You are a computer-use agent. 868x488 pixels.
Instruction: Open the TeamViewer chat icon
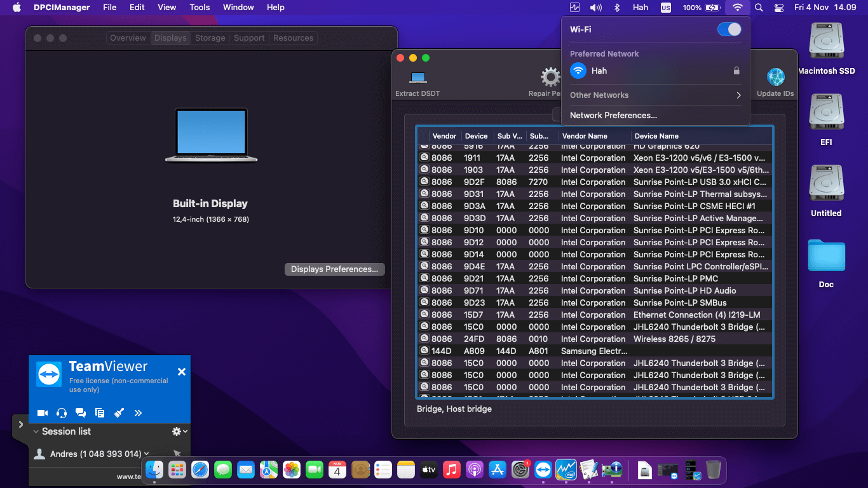click(x=81, y=413)
